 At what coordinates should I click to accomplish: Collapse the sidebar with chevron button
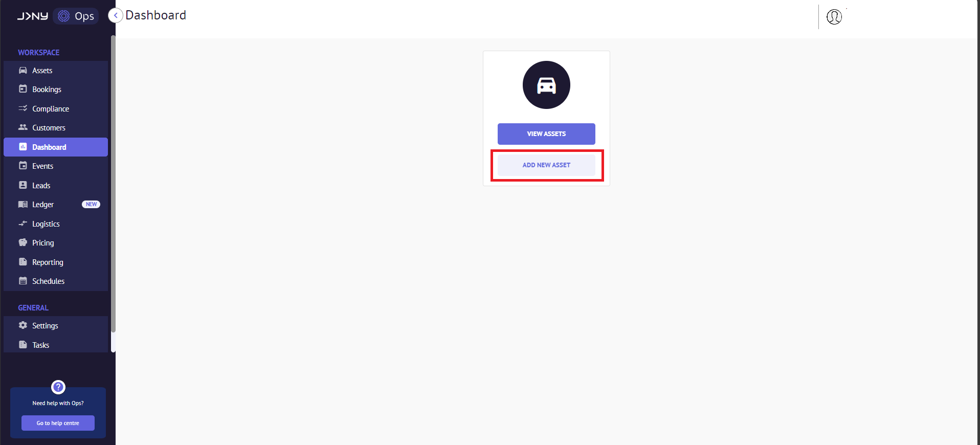(116, 15)
